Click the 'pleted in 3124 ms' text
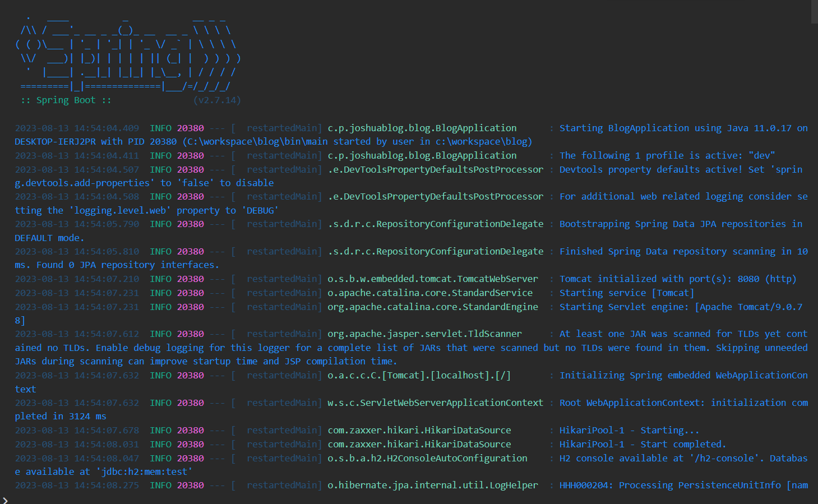 click(61, 417)
